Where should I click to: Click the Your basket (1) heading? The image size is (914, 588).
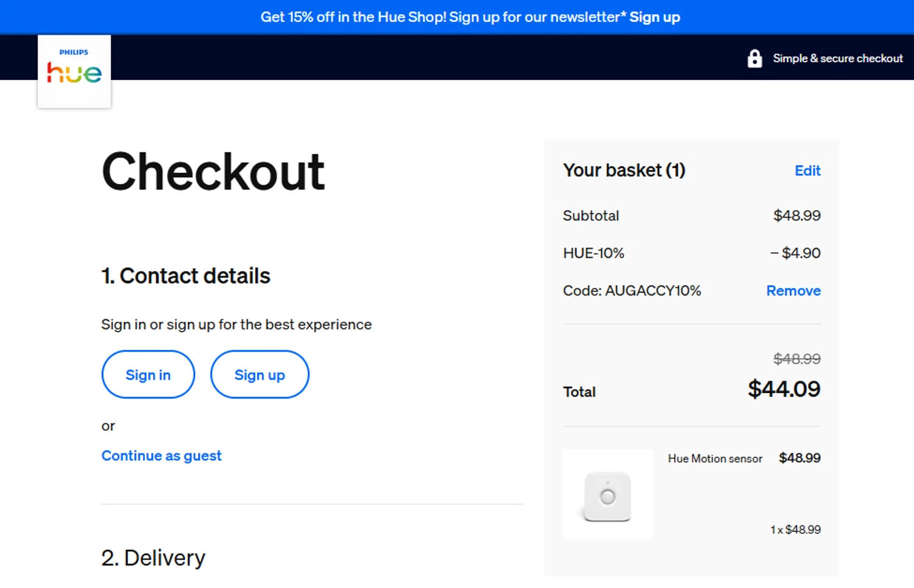pos(624,170)
